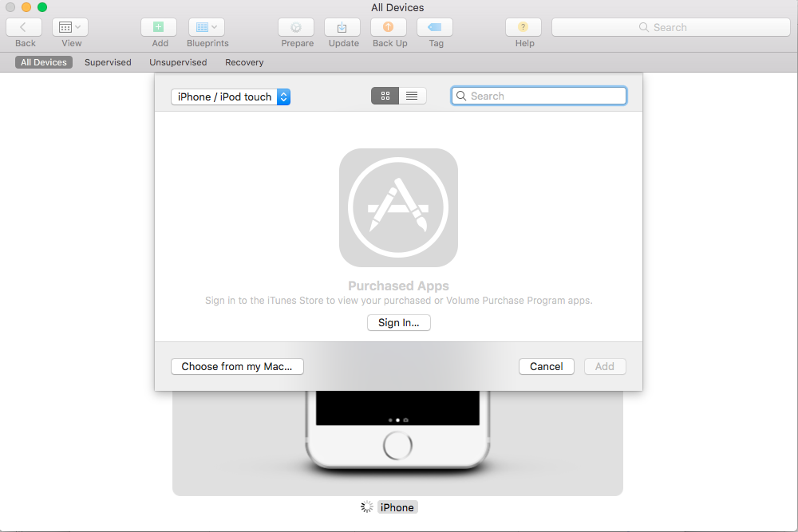Switch to the Recovery tab

click(x=244, y=62)
